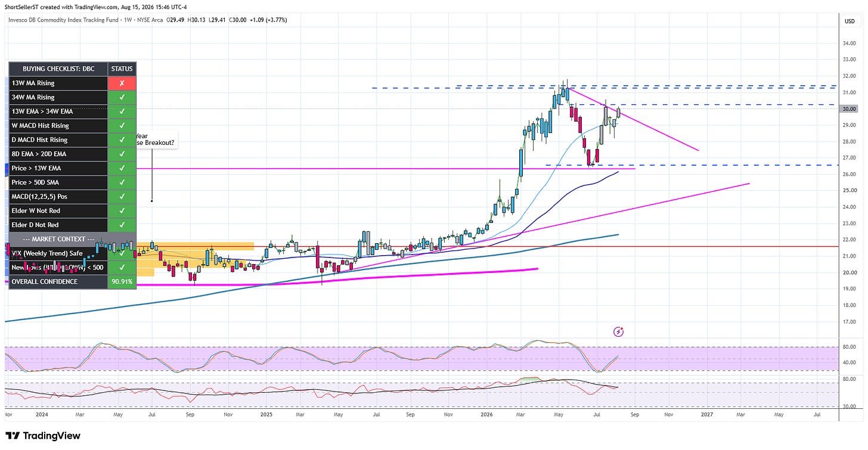
Task: Select the current price tag 30.00 on the price axis
Action: (x=850, y=109)
